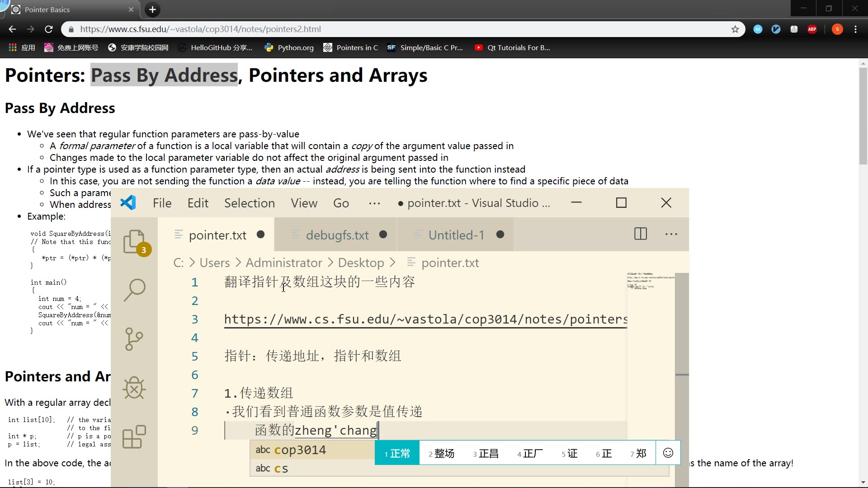This screenshot has height=488, width=868.
Task: Open the Qt Tutorials For B... bookmark
Action: (x=512, y=47)
